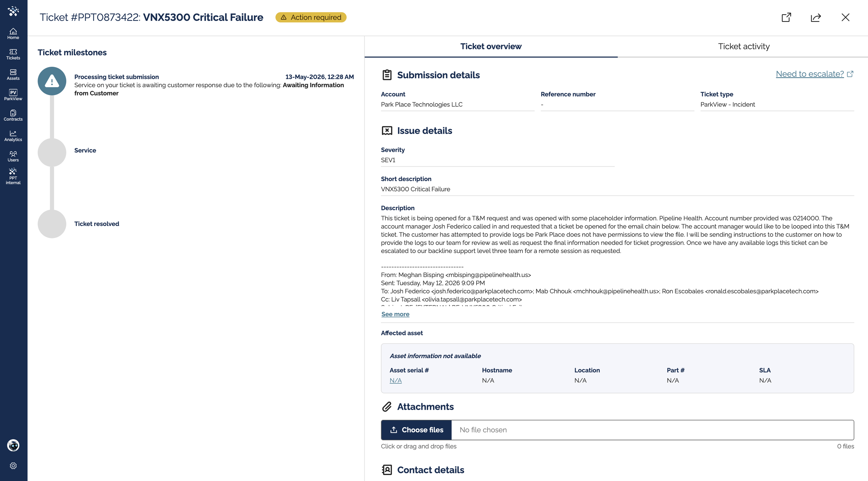Click the Ticket resolved milestone circle
868x481 pixels.
[52, 224]
